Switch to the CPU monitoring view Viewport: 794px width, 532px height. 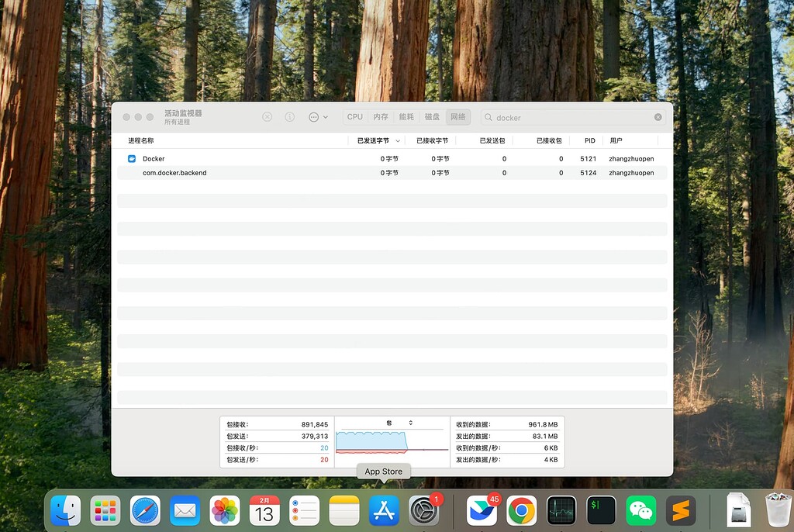coord(354,116)
